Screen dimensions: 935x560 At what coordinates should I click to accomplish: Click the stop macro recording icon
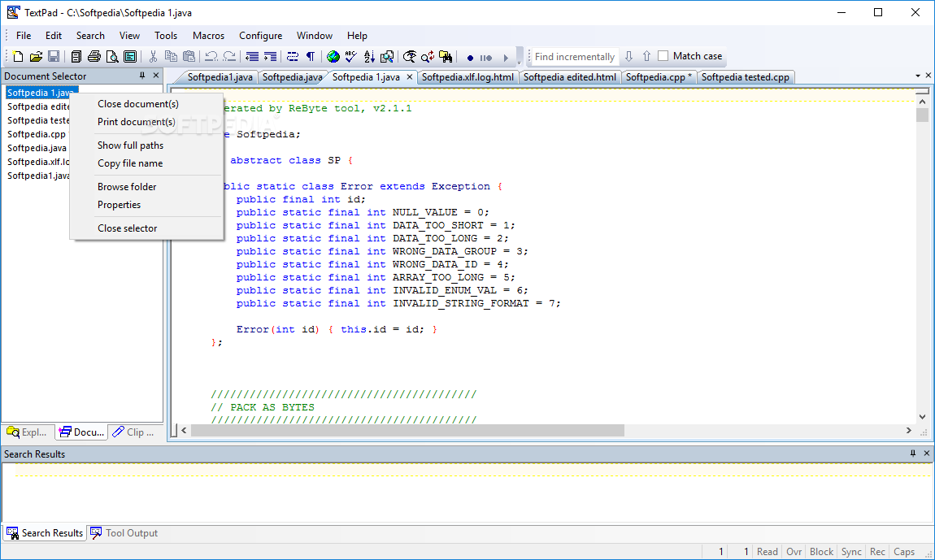pyautogui.click(x=486, y=58)
